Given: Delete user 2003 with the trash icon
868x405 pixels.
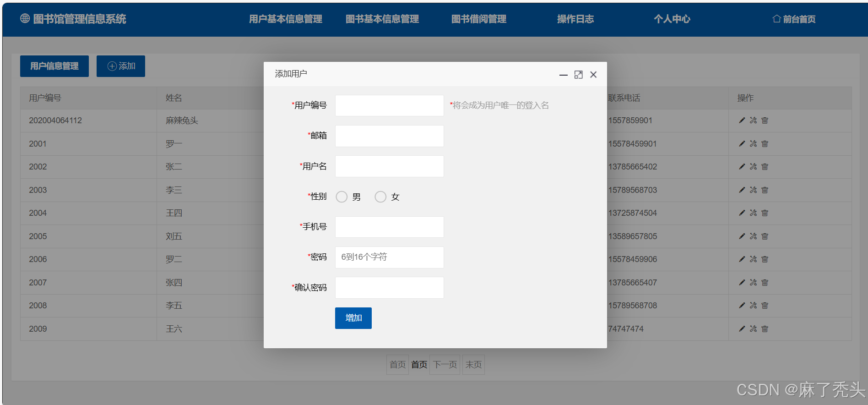Looking at the screenshot, I should coord(765,190).
